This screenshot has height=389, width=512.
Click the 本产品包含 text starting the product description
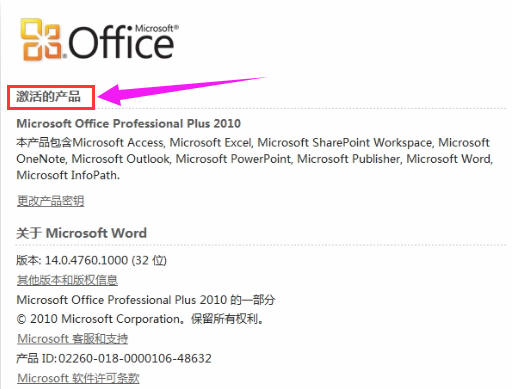tap(44, 143)
